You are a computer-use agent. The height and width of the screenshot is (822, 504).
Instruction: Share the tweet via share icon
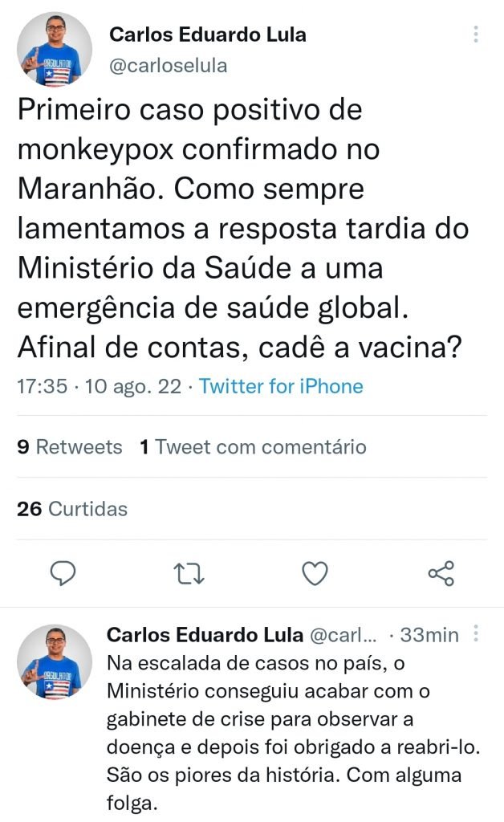coord(441,572)
